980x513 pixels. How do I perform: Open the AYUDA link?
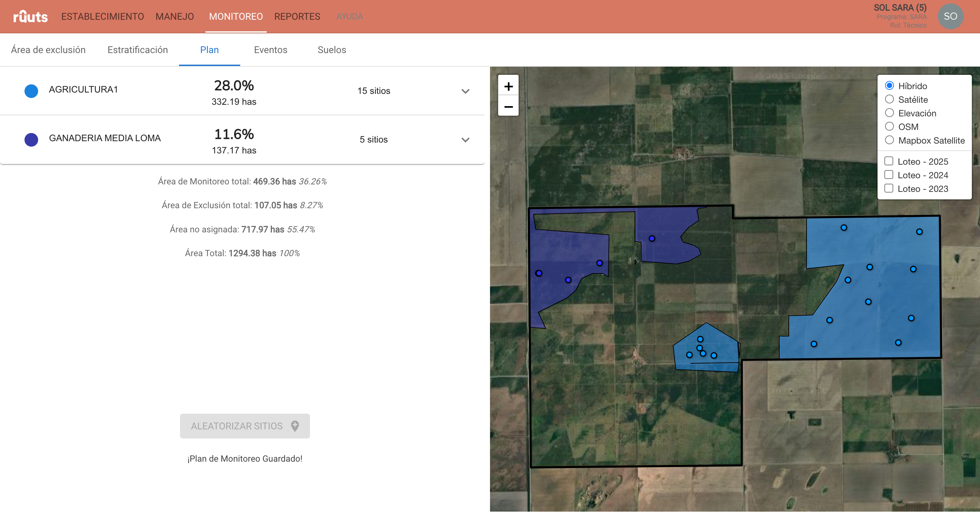pos(349,16)
